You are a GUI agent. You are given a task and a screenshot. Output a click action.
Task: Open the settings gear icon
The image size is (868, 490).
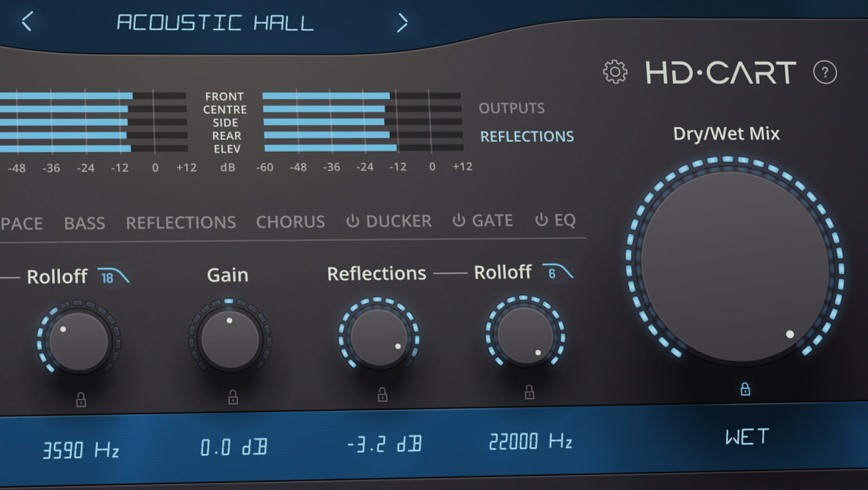coord(615,72)
